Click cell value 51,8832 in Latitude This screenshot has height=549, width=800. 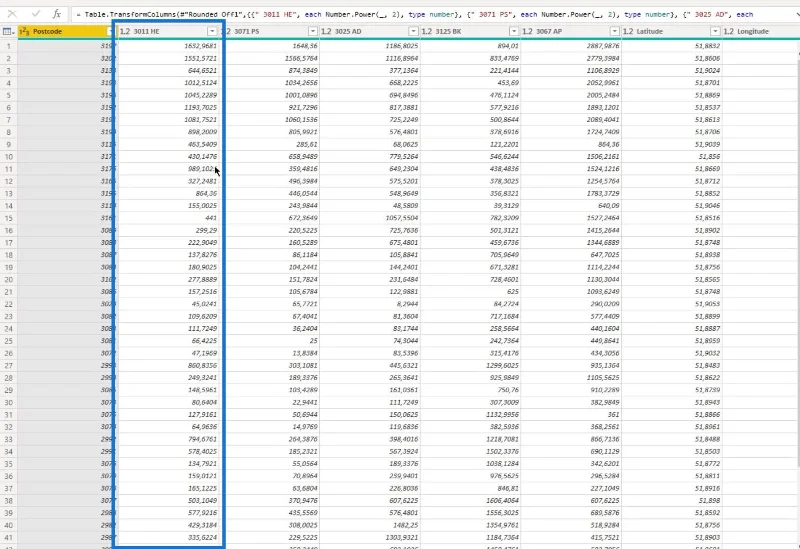[x=708, y=46]
